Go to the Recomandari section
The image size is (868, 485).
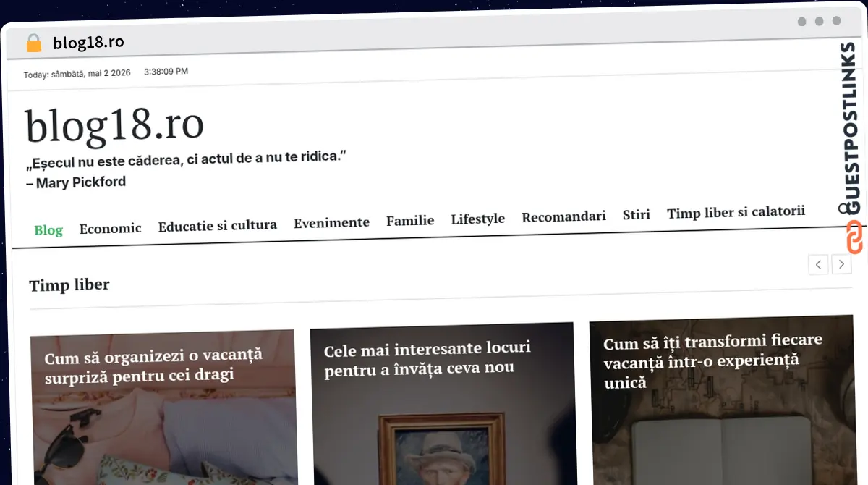click(564, 216)
